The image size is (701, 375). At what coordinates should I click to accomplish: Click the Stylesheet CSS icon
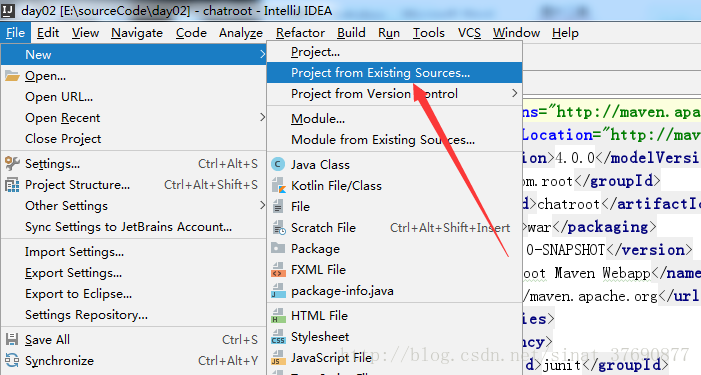point(278,337)
